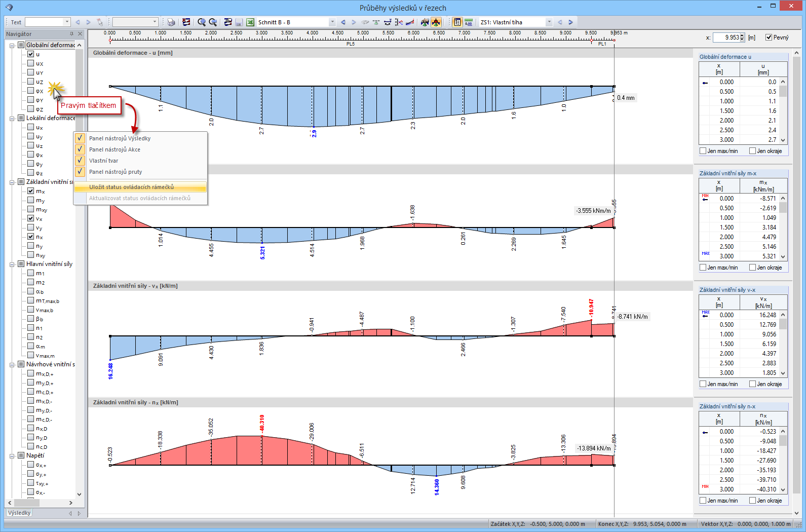Switch to the Výsledky tab
Image resolution: width=806 pixels, height=532 pixels.
coord(19,513)
